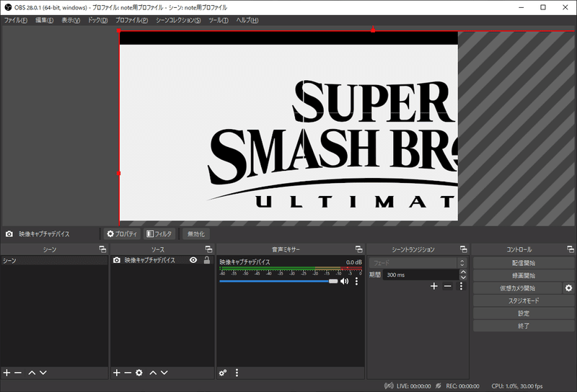This screenshot has width=577, height=392.
Task: Open the 編集(E) menu
Action: [x=44, y=20]
